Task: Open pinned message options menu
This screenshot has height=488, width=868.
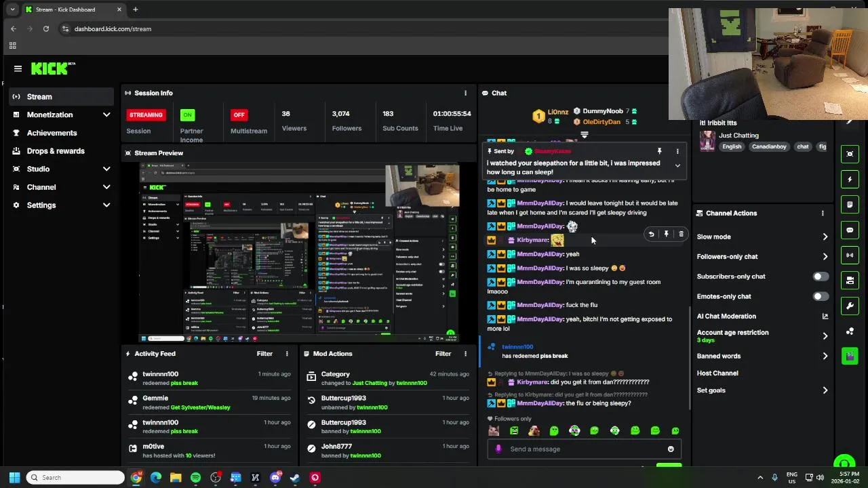Action: (x=677, y=151)
